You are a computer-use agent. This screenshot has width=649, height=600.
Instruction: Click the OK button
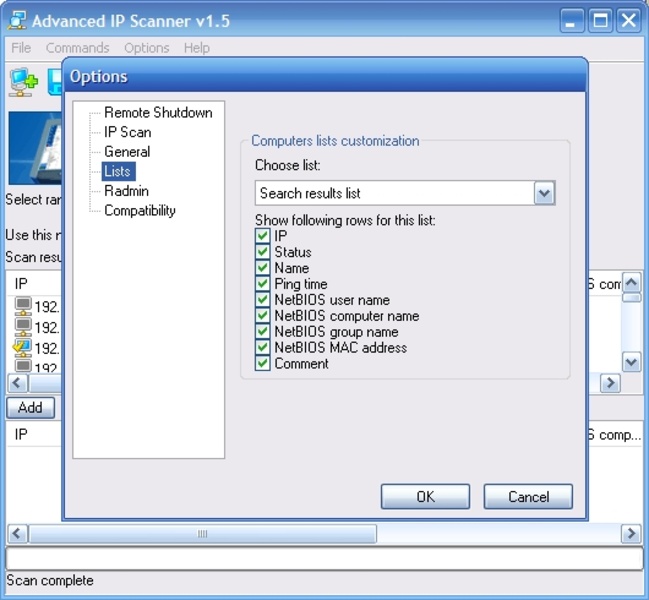point(425,496)
